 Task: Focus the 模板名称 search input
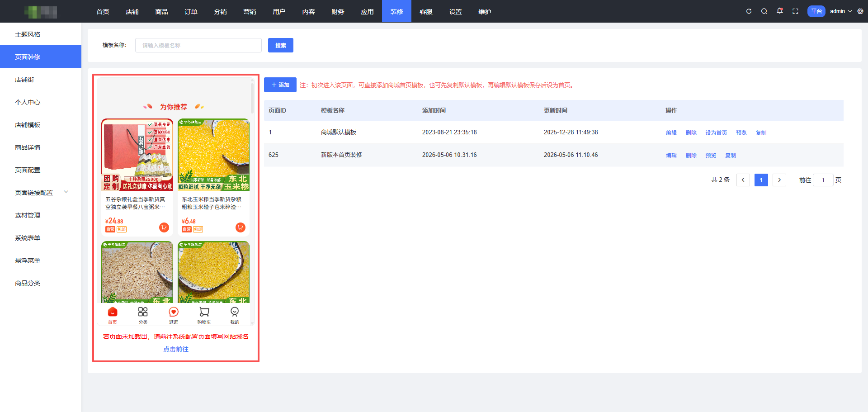coord(198,45)
